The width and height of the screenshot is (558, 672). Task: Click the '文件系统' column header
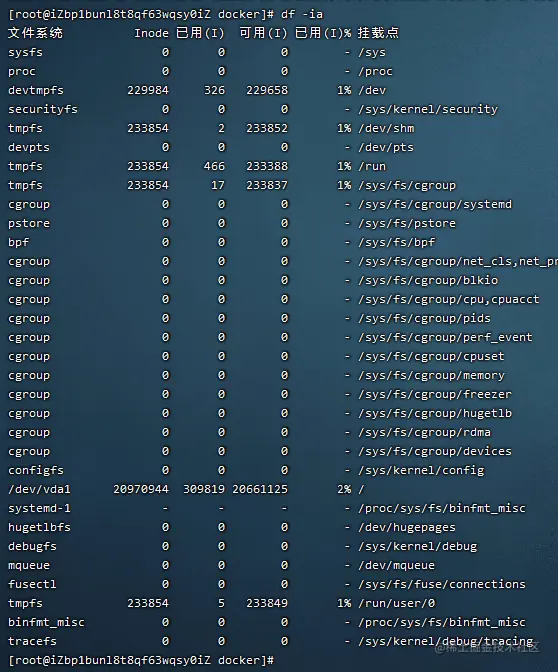[35, 33]
